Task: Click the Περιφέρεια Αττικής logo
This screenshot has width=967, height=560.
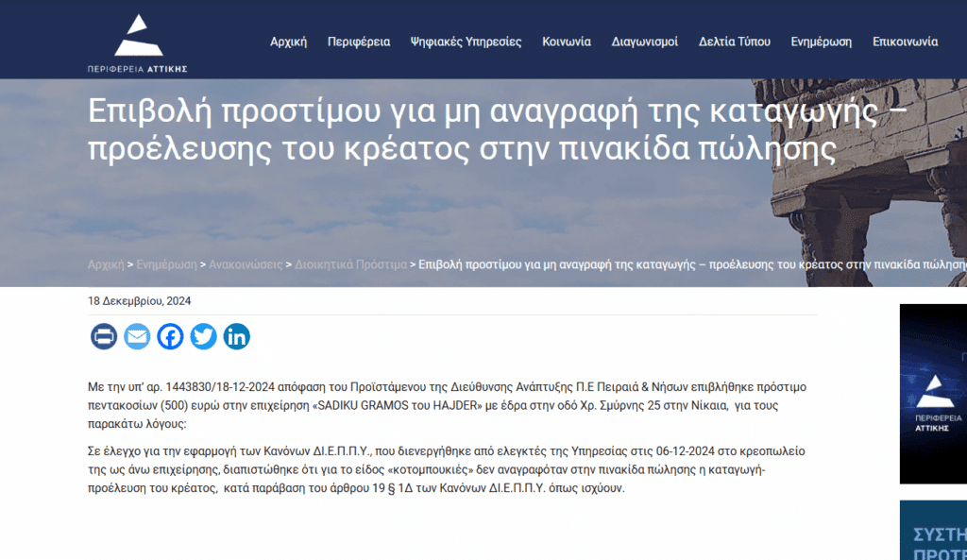Action: (x=138, y=43)
